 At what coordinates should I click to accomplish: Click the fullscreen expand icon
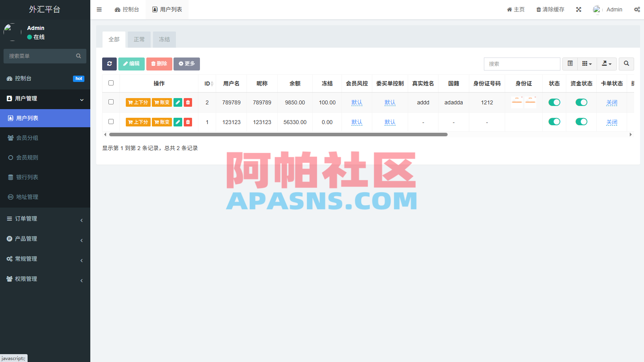click(x=579, y=9)
